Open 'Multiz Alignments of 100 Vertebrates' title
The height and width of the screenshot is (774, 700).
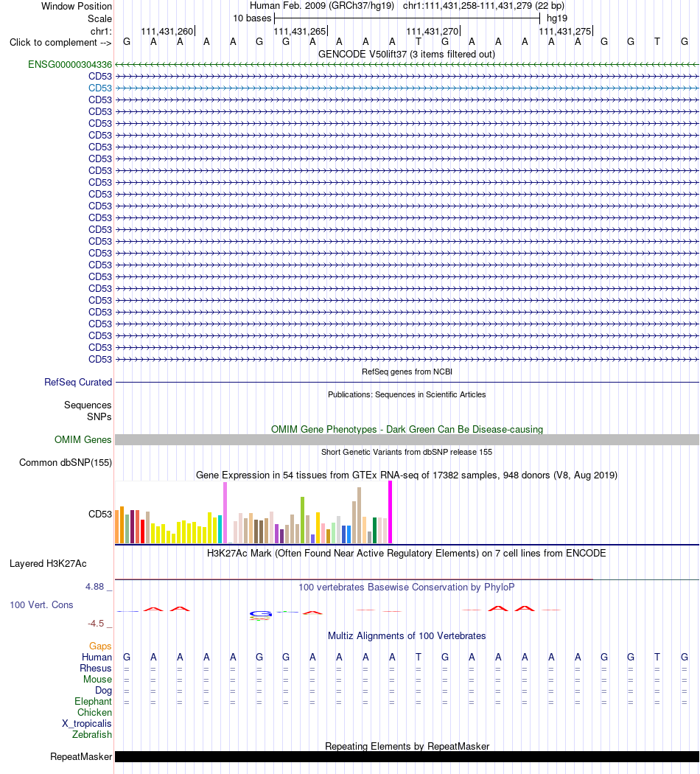[x=407, y=635]
